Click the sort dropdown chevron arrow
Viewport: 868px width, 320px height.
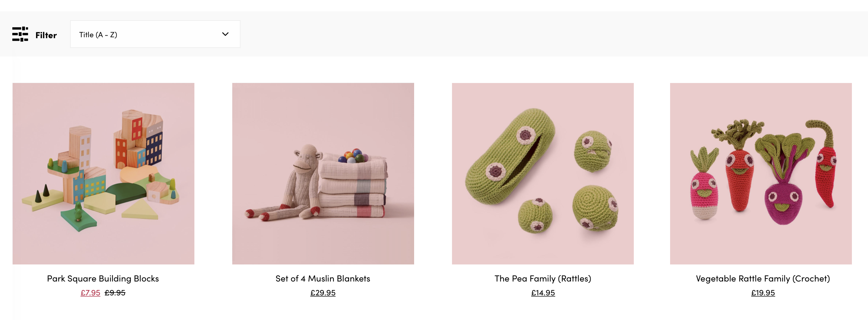click(225, 34)
